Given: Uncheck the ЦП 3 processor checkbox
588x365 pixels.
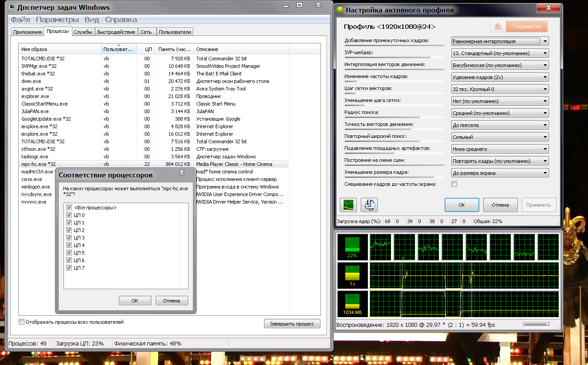Looking at the screenshot, I should click(69, 238).
